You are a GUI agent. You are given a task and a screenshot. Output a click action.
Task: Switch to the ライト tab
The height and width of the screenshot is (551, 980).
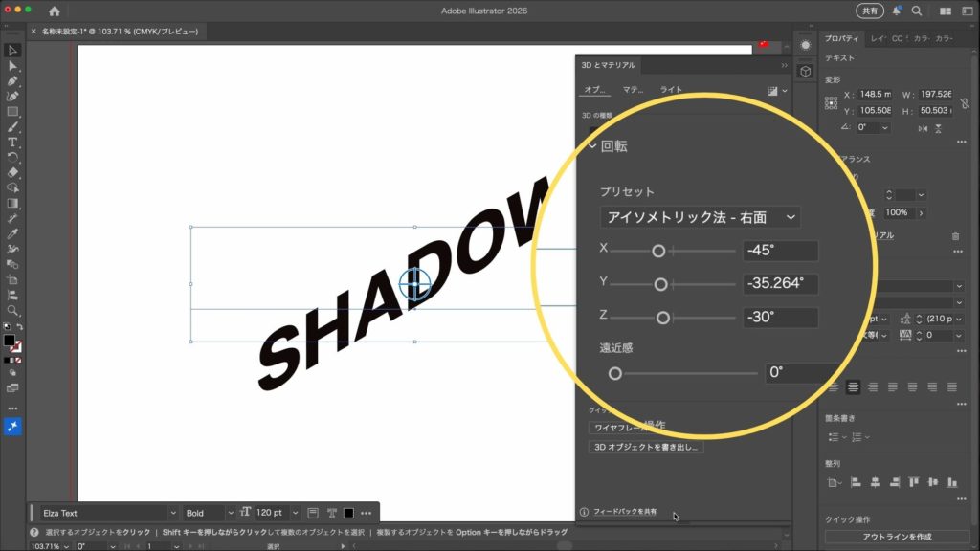pos(671,90)
